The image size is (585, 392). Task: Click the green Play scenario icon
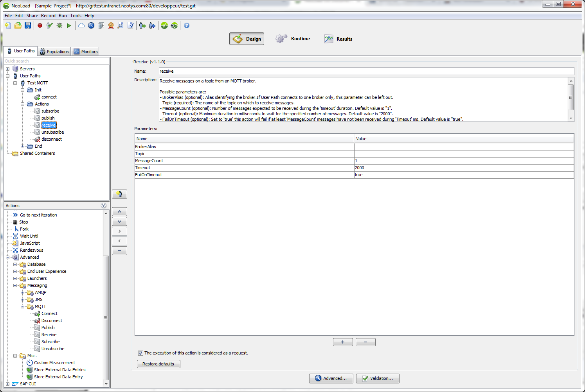pyautogui.click(x=69, y=25)
